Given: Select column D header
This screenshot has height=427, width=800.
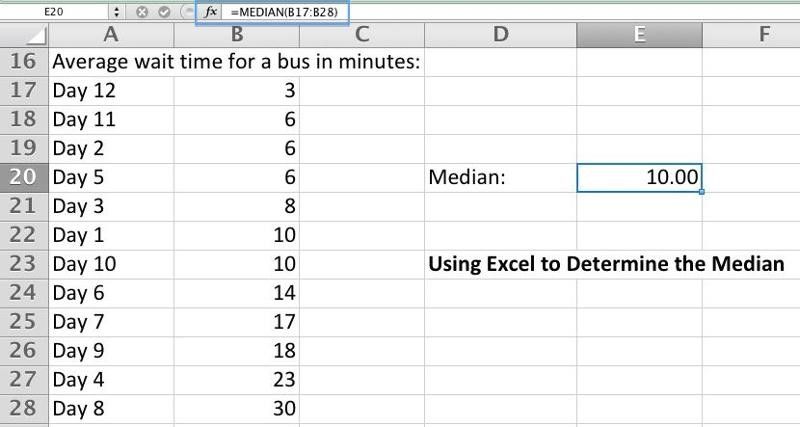Looking at the screenshot, I should click(500, 35).
